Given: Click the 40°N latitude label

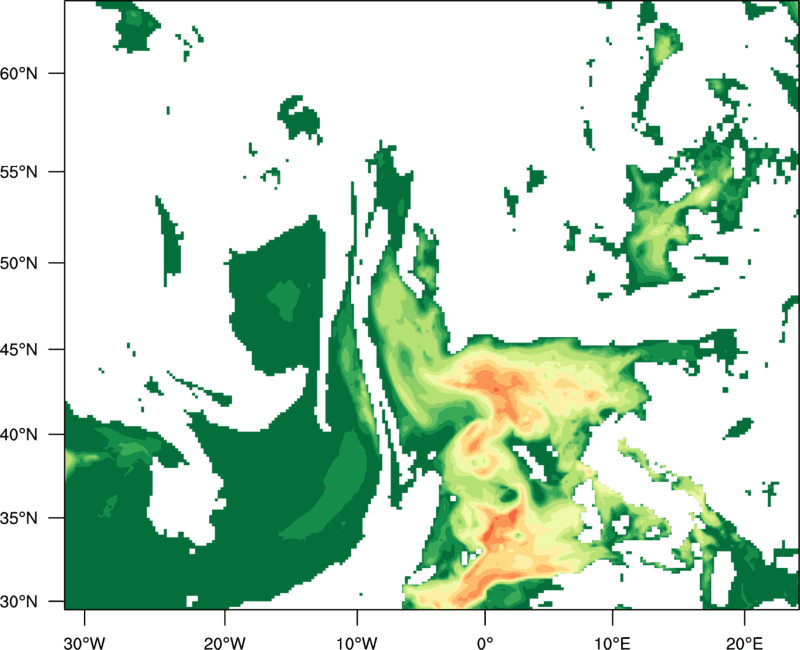Looking at the screenshot, I should (18, 435).
